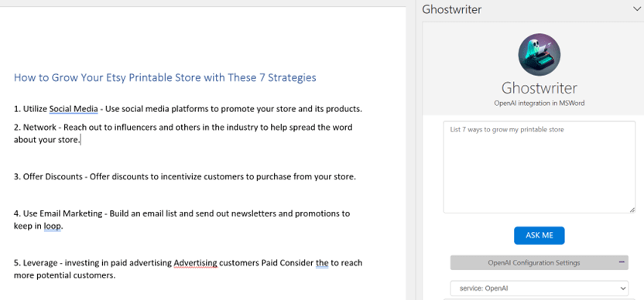The height and width of the screenshot is (300, 644).
Task: Click the document heading about Etsy strategies
Action: click(x=165, y=77)
